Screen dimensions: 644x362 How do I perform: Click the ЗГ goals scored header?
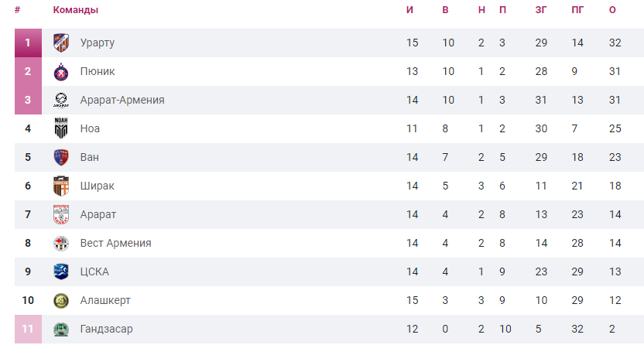click(x=541, y=10)
